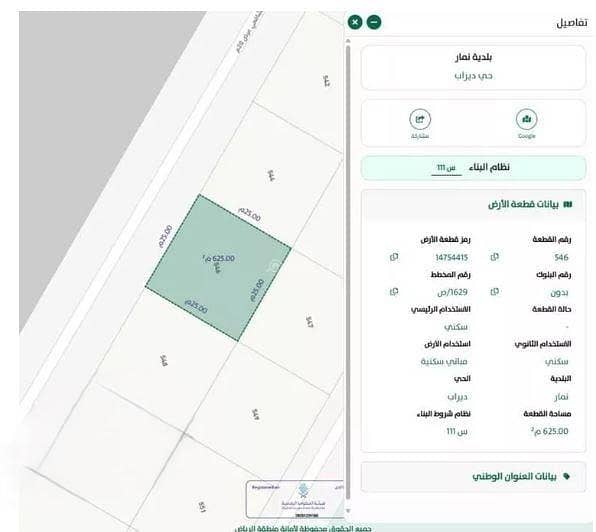Click the overview minimap thumbnail with logo

295,499
